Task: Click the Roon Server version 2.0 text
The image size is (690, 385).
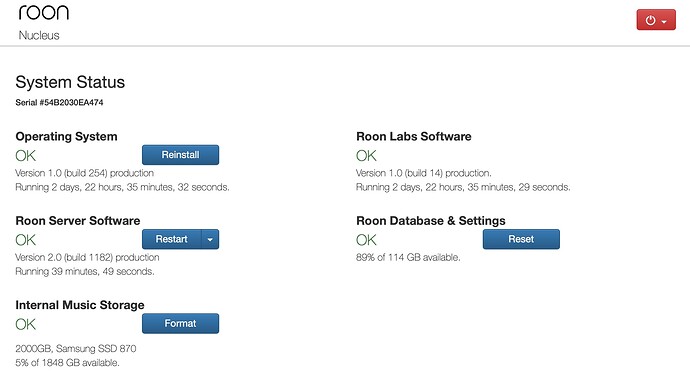Action: pos(87,257)
